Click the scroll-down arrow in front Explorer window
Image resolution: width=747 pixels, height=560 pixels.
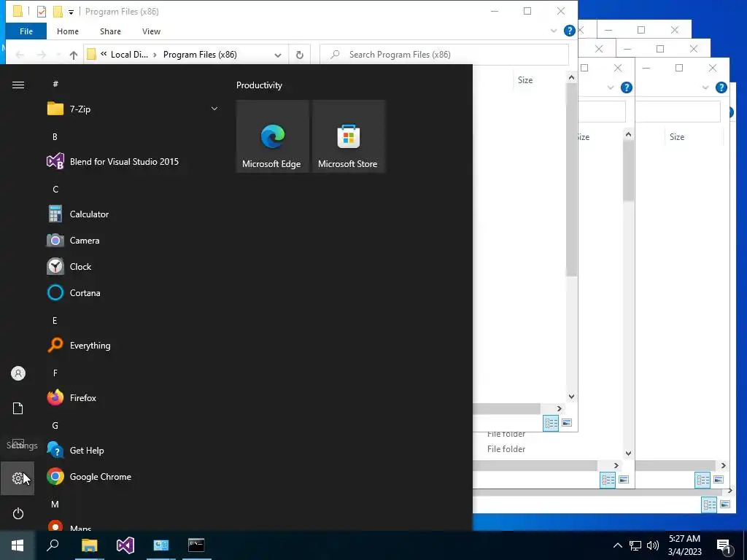click(572, 396)
